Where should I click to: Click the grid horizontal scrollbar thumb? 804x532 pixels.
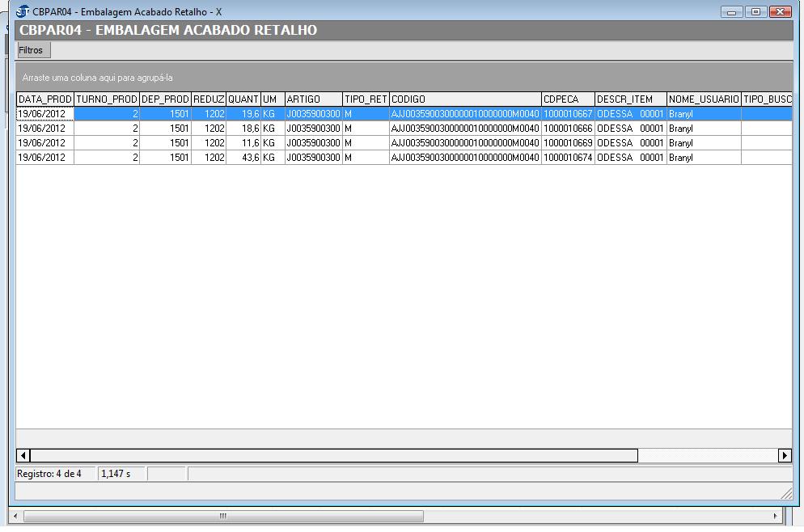[x=333, y=455]
